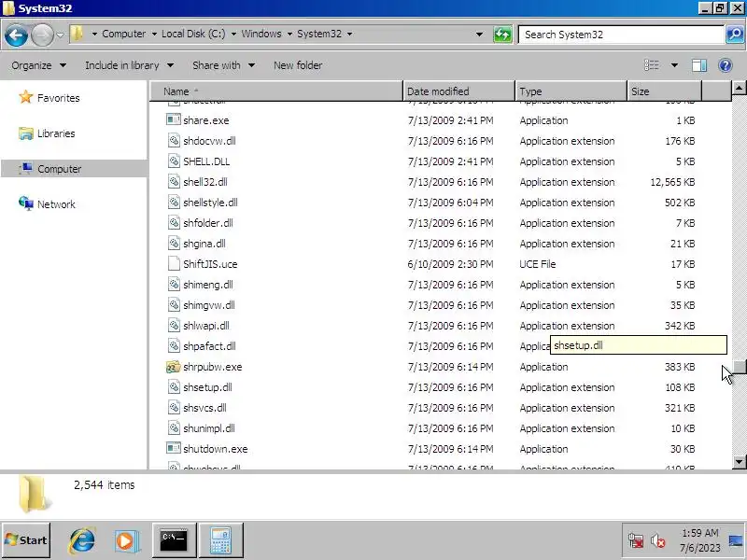747x560 pixels.
Task: Click the search magnifier button
Action: pyautogui.click(x=735, y=35)
